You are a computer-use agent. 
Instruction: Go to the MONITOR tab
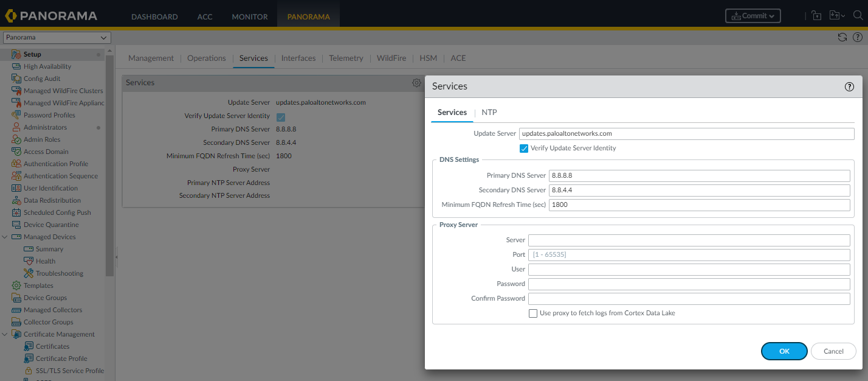coord(250,16)
